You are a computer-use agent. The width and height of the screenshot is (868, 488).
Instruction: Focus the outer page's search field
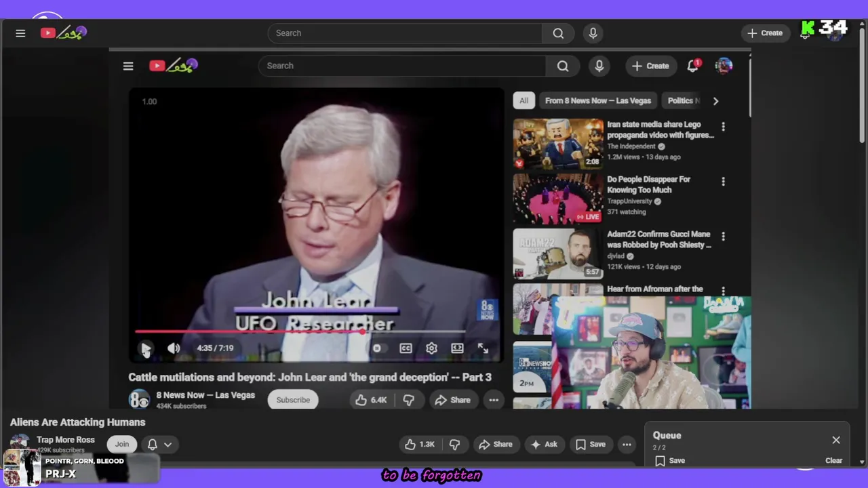[405, 33]
